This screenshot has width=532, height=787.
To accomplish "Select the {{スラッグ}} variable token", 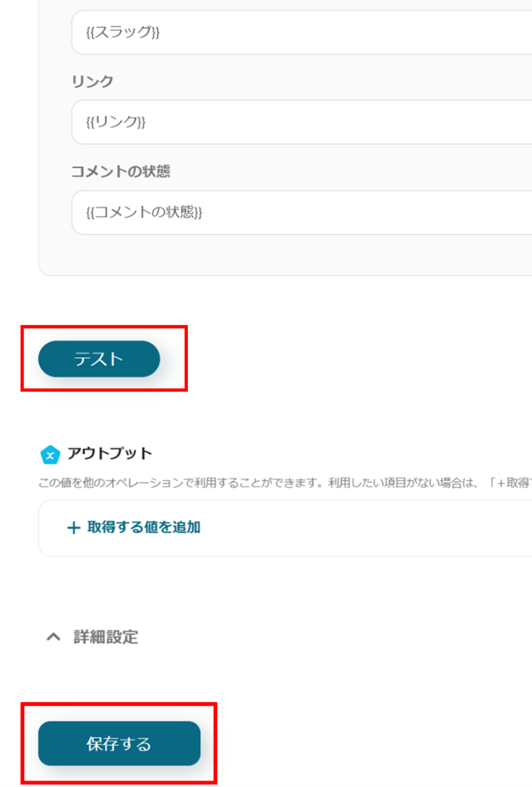I will coord(122,32).
